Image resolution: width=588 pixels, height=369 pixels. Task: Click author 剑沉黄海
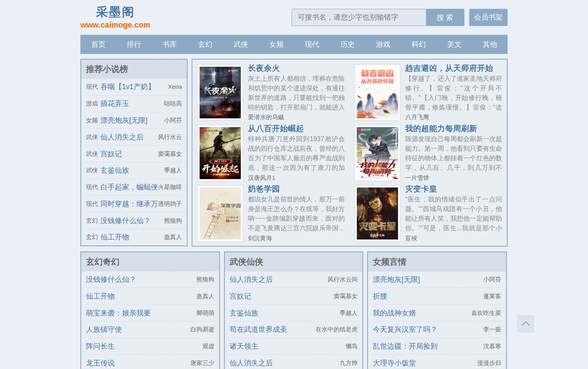tap(260, 238)
